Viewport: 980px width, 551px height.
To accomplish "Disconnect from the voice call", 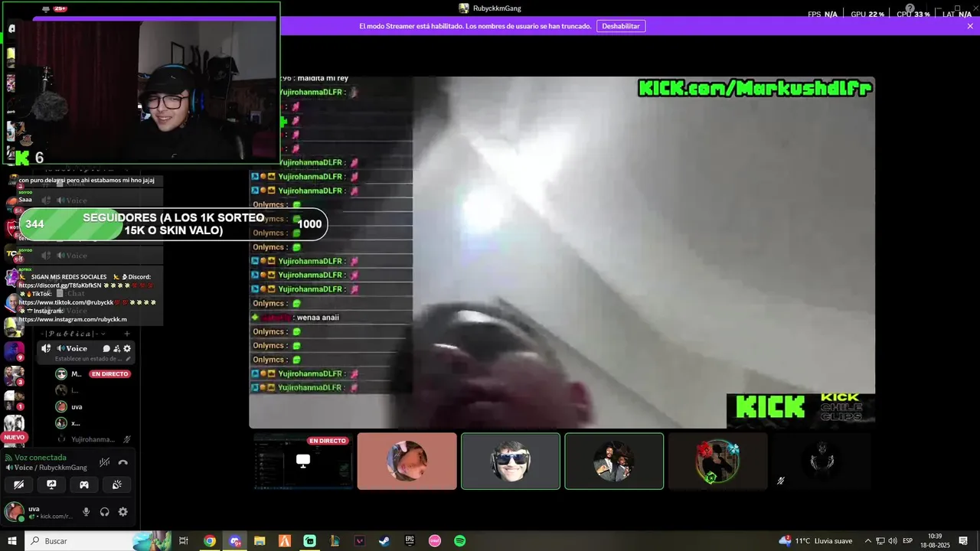I will tap(122, 462).
